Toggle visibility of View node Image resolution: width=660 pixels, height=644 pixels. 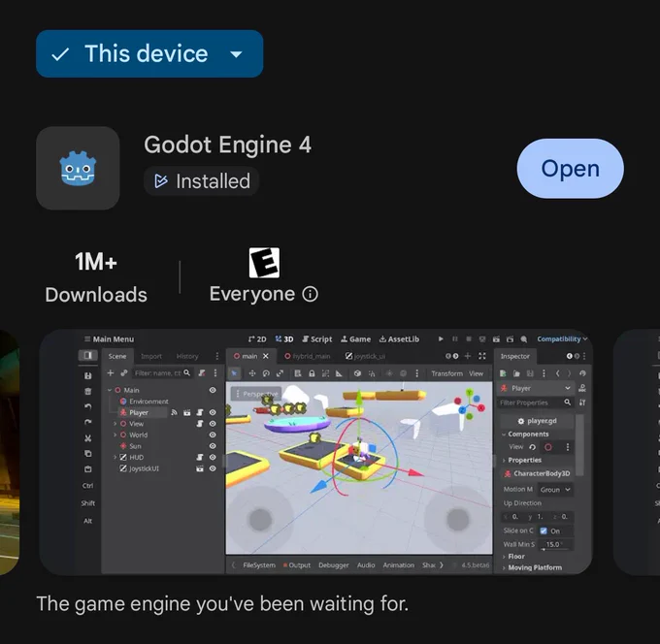213,424
